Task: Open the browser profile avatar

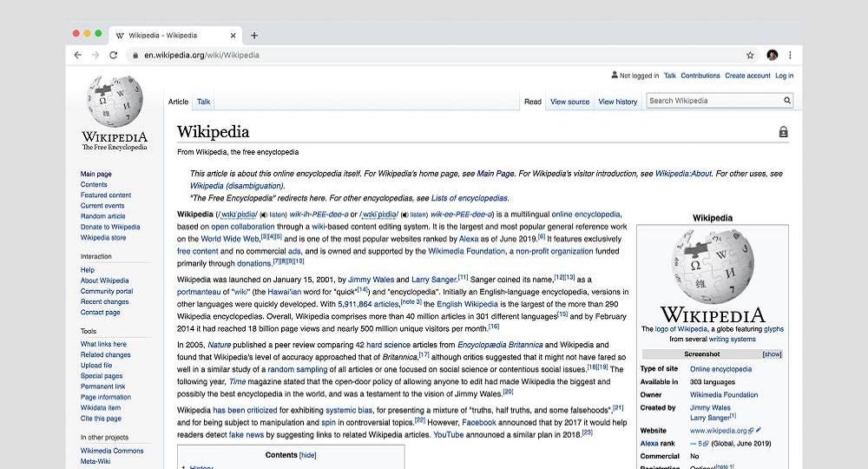Action: (x=773, y=55)
